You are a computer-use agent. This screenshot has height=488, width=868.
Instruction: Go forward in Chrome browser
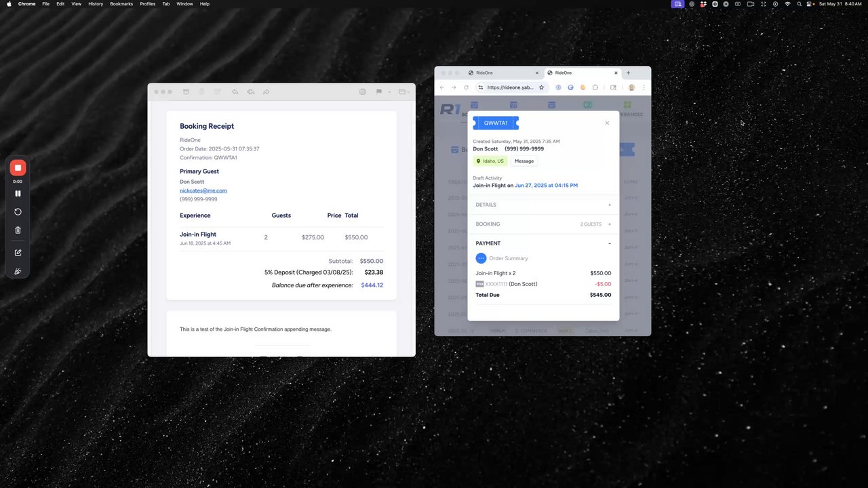[x=454, y=87]
